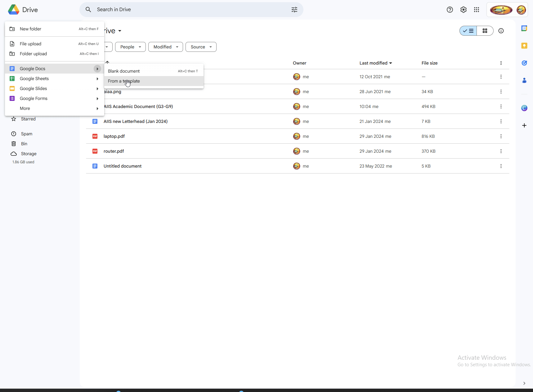The width and height of the screenshot is (533, 392).
Task: Choose New folder from menu
Action: 55,29
